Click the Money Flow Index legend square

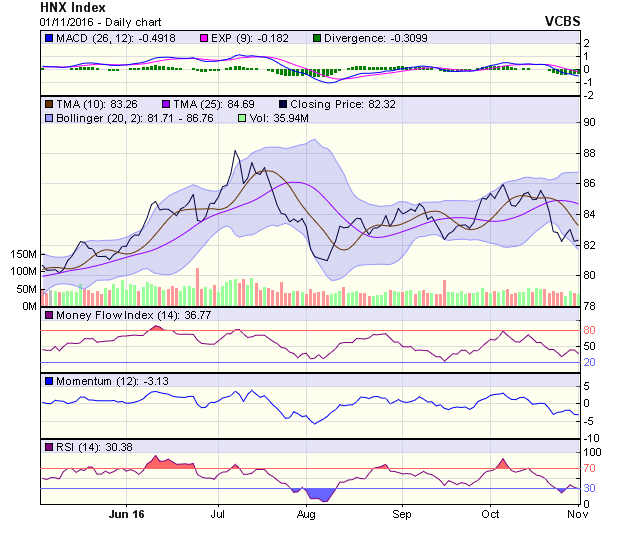coord(48,316)
